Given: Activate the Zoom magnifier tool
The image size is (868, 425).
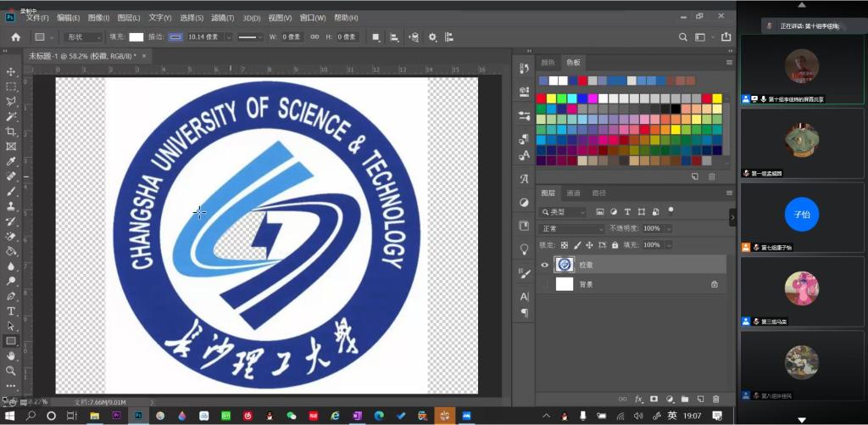Looking at the screenshot, I should 11,371.
